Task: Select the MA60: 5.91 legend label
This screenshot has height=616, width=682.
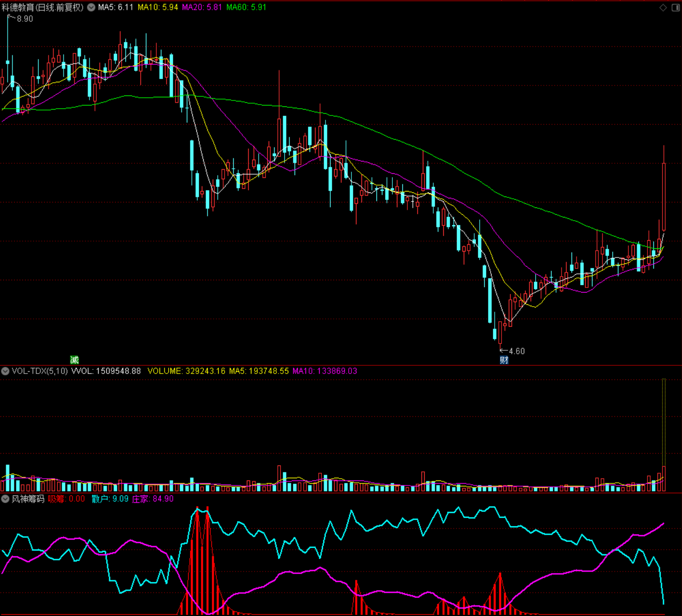Action: coord(246,7)
